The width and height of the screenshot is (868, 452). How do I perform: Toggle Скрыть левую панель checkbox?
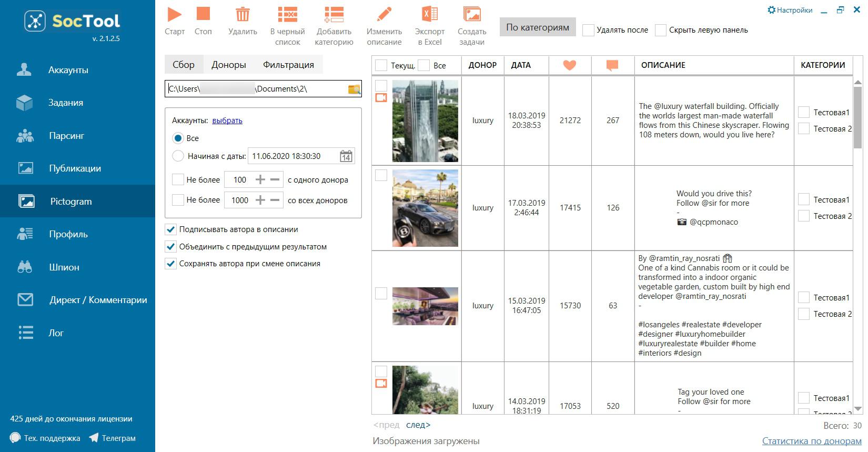pyautogui.click(x=661, y=30)
